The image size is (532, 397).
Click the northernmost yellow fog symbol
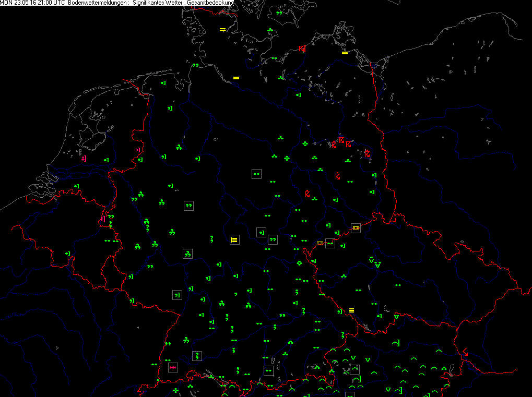[x=222, y=29]
